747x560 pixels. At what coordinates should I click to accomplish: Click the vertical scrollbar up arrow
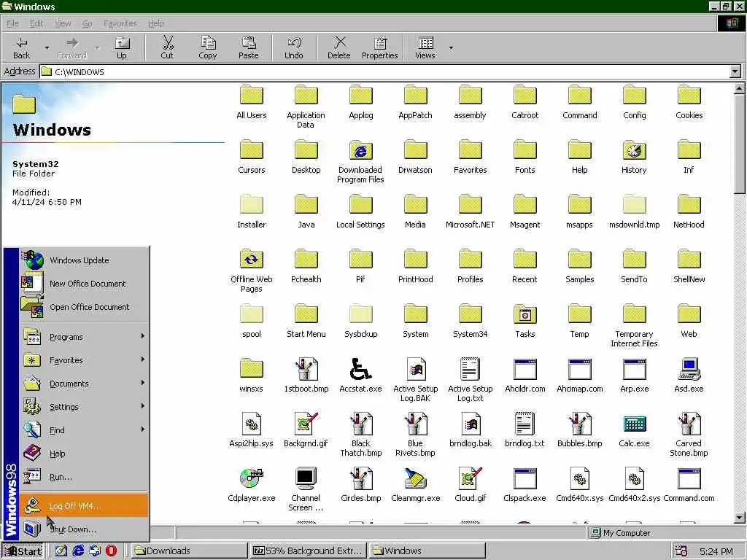[x=740, y=88]
